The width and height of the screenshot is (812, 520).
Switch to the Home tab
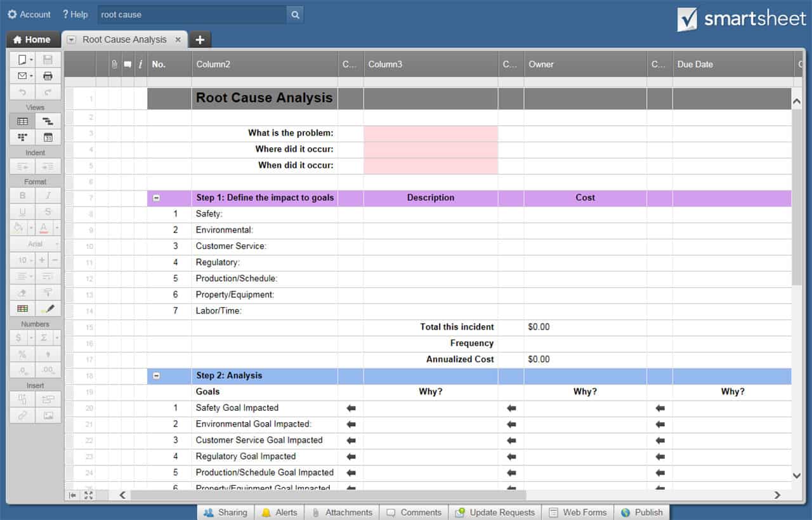click(x=32, y=39)
